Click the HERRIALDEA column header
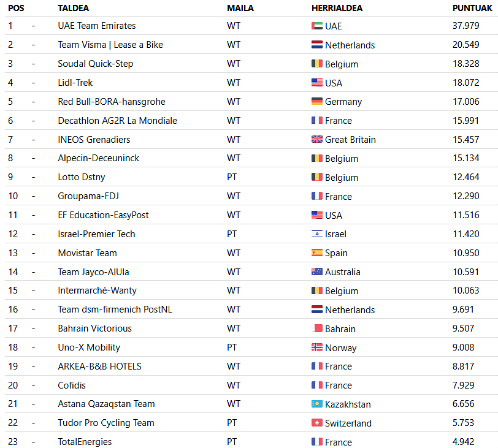This screenshot has height=448, width=498. coord(337,8)
